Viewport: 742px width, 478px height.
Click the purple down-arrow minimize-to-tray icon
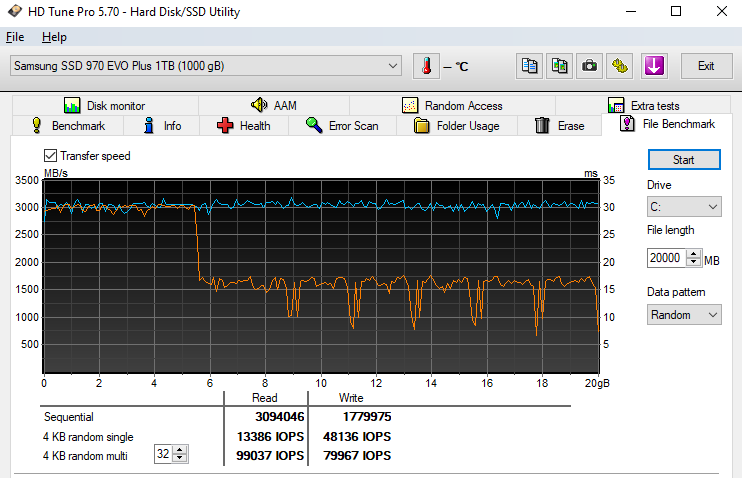[654, 66]
